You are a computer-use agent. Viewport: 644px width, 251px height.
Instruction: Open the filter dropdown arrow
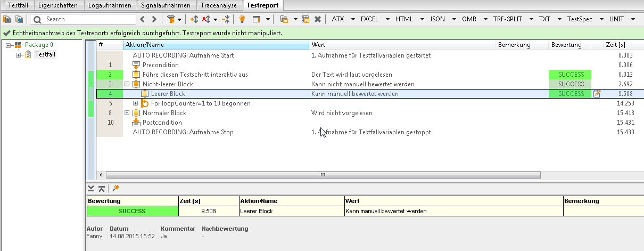(x=180, y=20)
